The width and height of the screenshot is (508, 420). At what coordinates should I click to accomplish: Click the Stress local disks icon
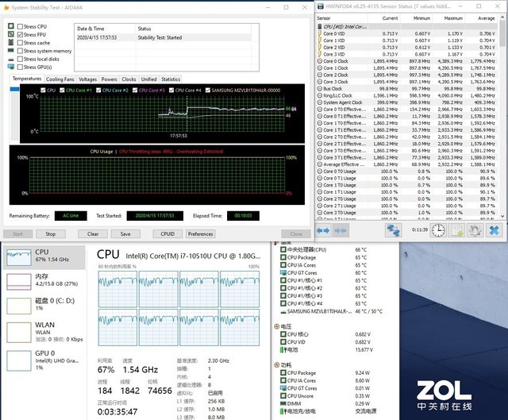[x=11, y=60]
